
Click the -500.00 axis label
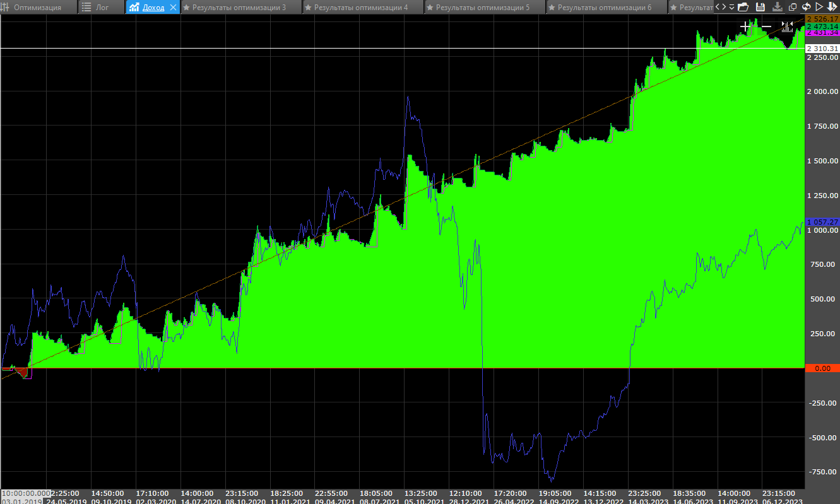(x=822, y=438)
